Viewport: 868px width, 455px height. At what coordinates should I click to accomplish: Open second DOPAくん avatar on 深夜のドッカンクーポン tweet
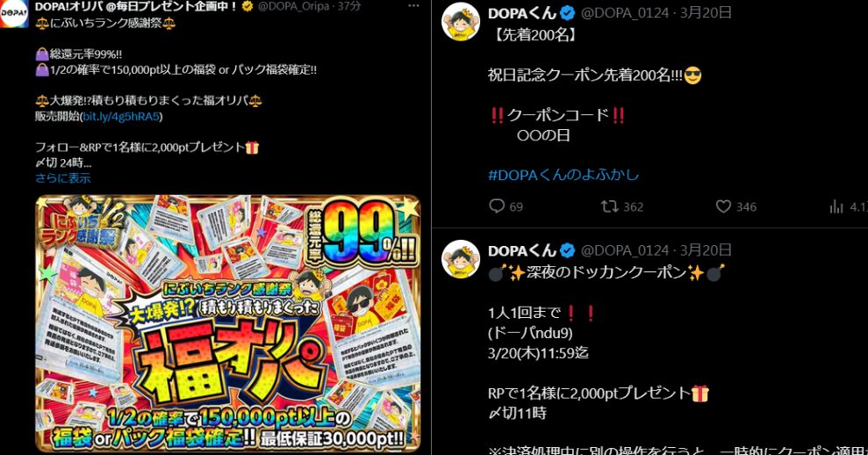click(461, 259)
